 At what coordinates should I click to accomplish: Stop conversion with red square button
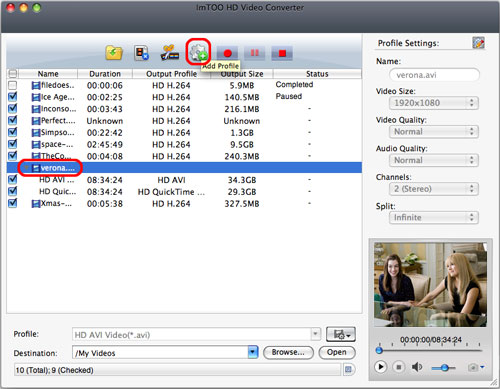point(282,53)
